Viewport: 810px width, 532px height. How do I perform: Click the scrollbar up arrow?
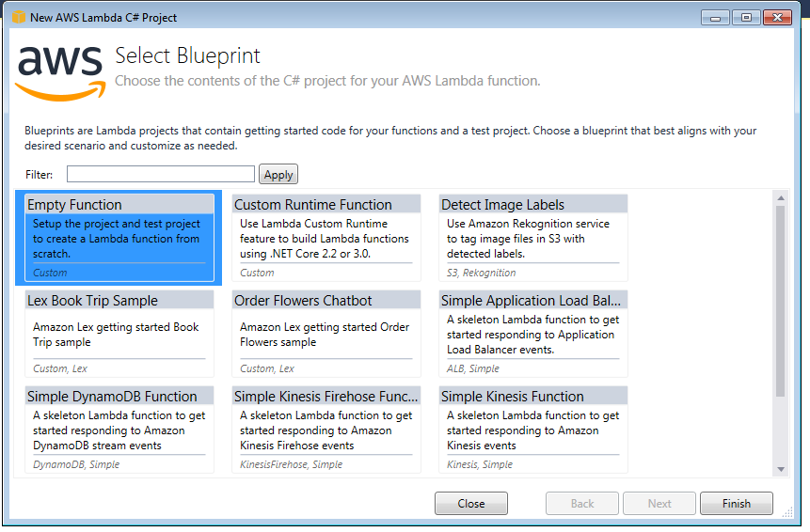pos(781,198)
